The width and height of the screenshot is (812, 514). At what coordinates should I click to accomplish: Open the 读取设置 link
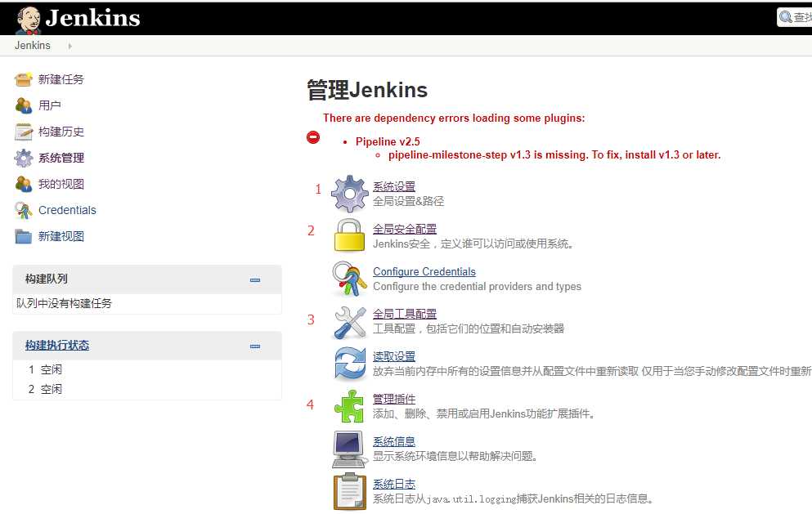coord(393,356)
